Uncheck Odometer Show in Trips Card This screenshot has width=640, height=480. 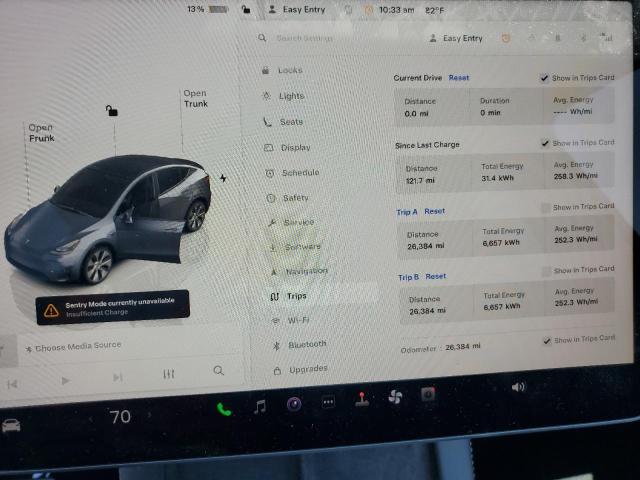pos(547,340)
